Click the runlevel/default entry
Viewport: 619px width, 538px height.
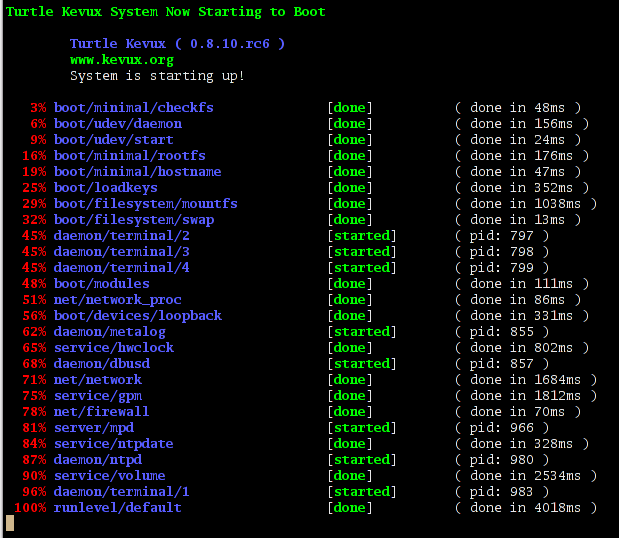[118, 508]
